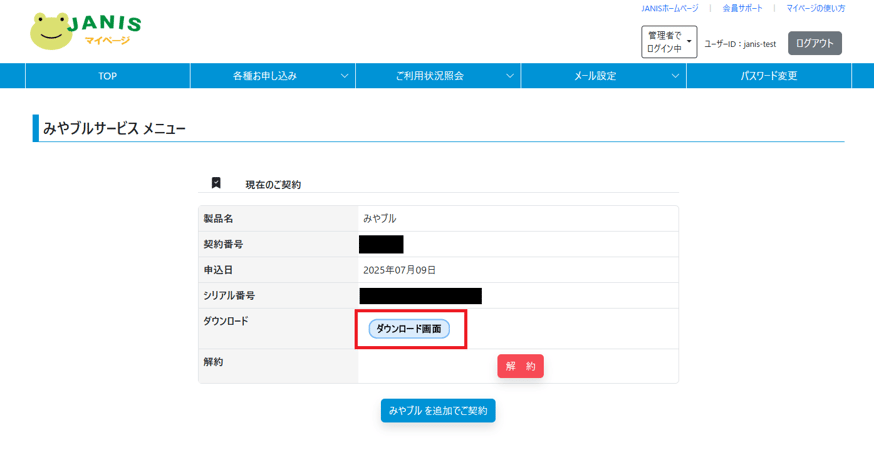Expand the 各種お申し込み menu chevron
874x450 pixels.
344,76
